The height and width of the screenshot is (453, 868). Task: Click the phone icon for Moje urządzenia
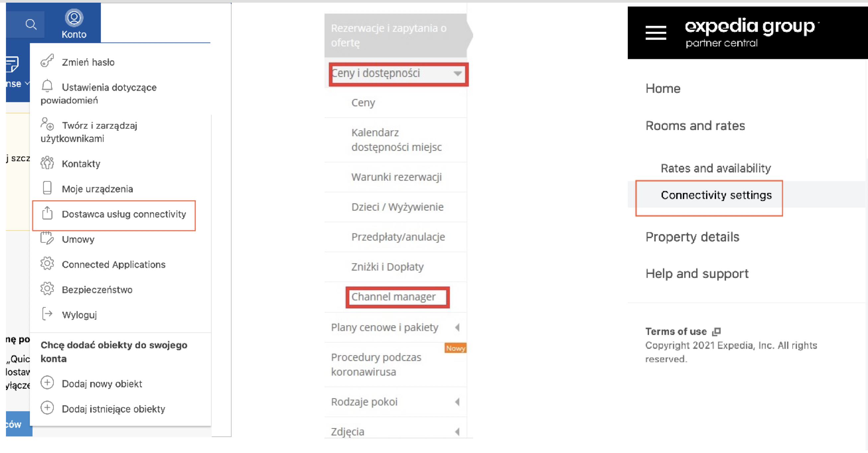point(47,188)
